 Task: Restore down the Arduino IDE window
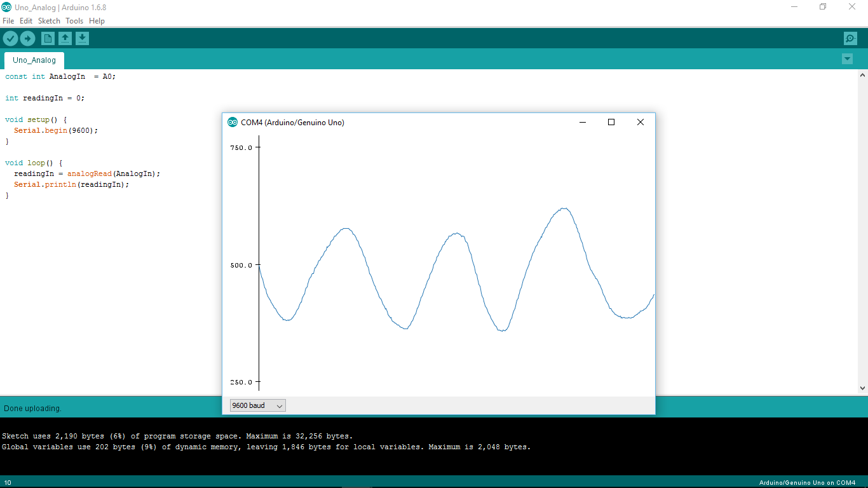coord(823,6)
